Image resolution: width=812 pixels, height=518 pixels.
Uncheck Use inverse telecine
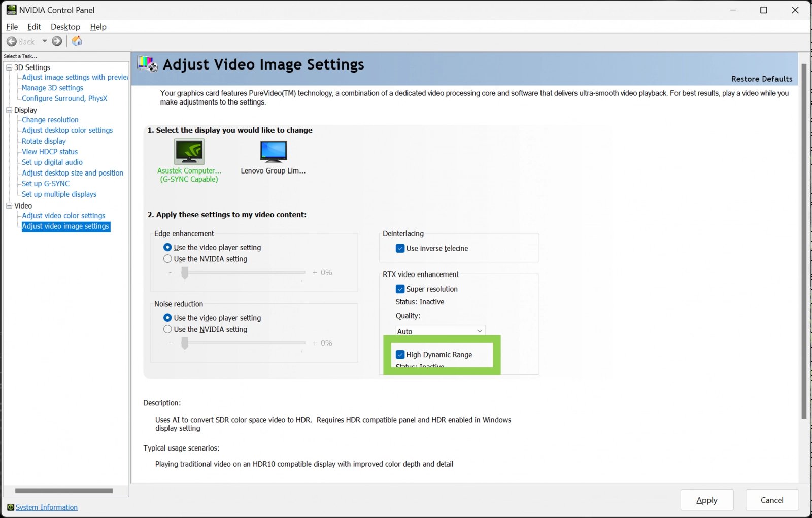pyautogui.click(x=400, y=248)
